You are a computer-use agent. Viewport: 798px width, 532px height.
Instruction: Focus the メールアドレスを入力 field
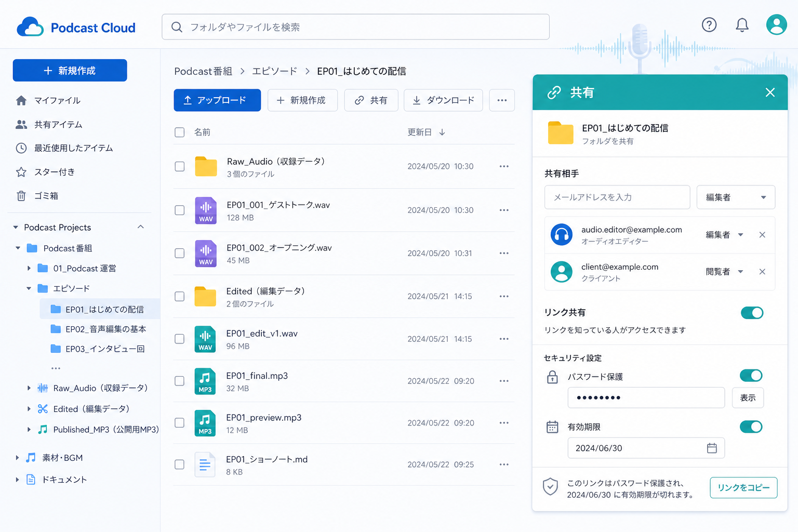(x=617, y=197)
